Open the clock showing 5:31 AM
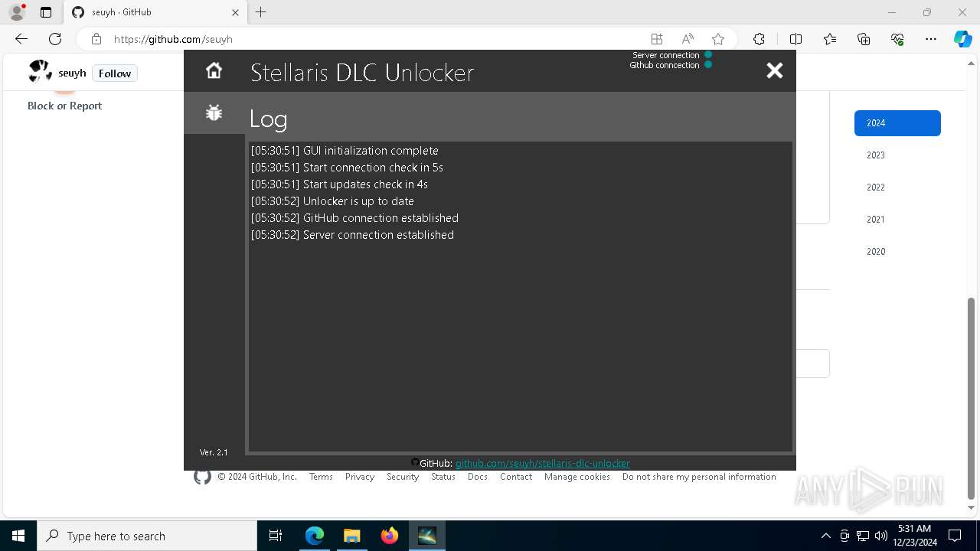This screenshot has width=980, height=551. [914, 536]
